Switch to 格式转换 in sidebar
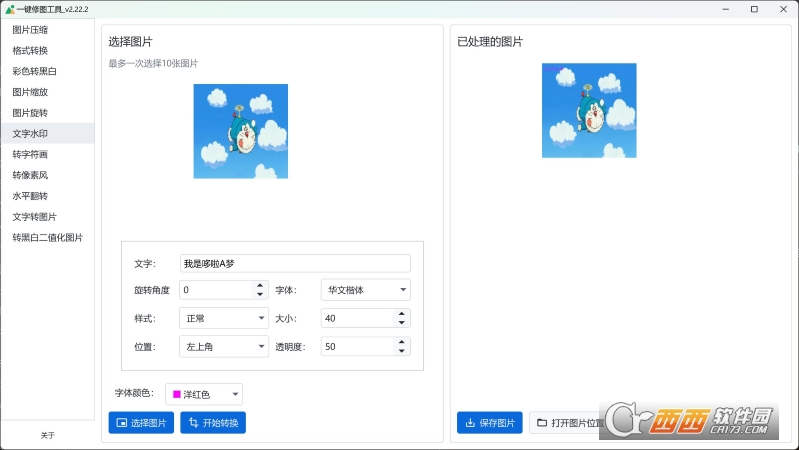This screenshot has width=799, height=450. click(x=47, y=50)
